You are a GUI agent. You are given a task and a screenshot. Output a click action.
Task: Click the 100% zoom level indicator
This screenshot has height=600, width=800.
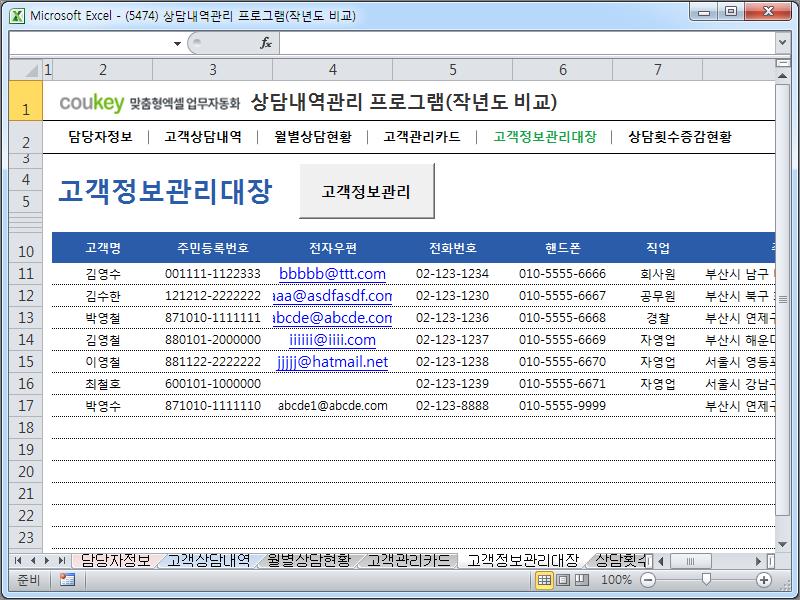616,580
